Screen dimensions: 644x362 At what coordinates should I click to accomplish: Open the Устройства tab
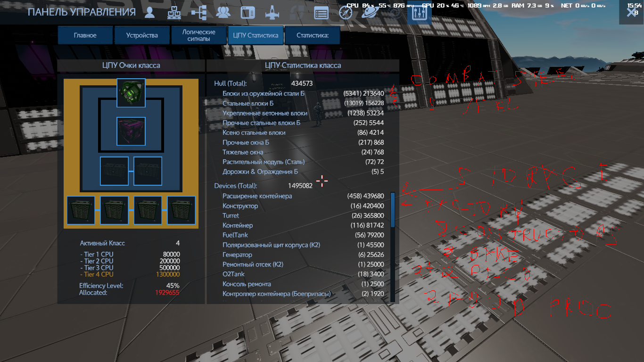click(x=142, y=35)
